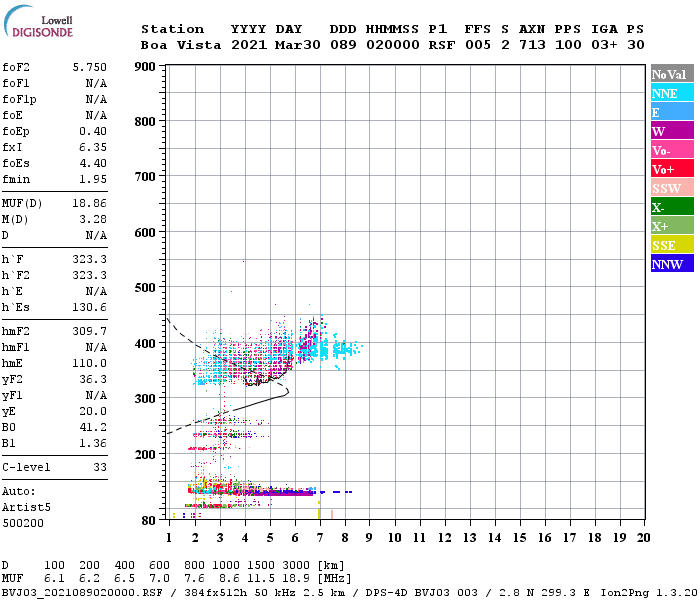Click the B0 value 41.2
Viewport: 700px width, 600px height.
93,427
